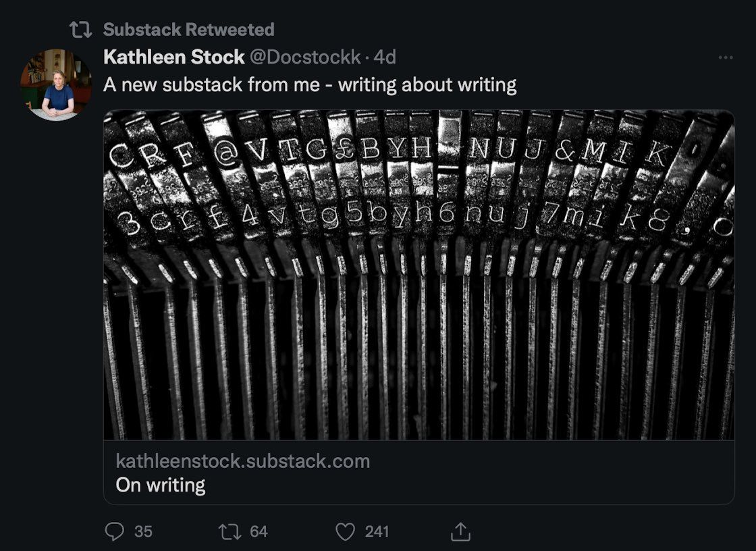This screenshot has height=551, width=756.
Task: Open the share tweet icon
Action: click(x=460, y=532)
